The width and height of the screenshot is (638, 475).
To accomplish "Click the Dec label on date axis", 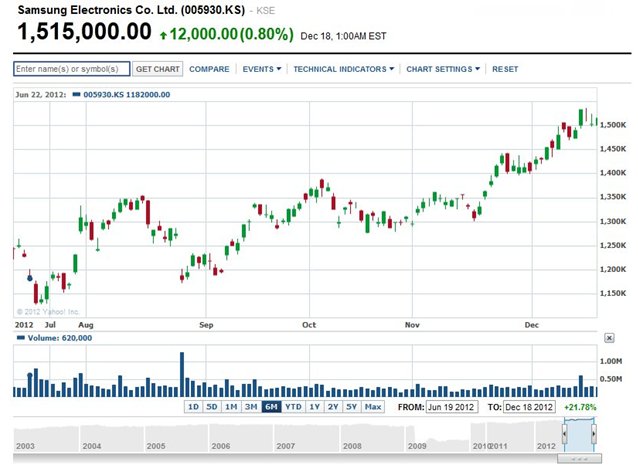I will [x=531, y=325].
